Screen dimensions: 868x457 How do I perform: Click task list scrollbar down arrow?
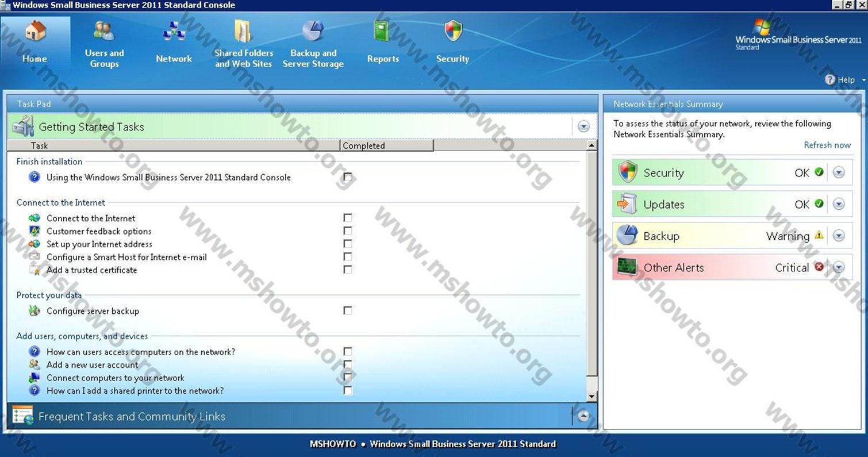[x=592, y=397]
